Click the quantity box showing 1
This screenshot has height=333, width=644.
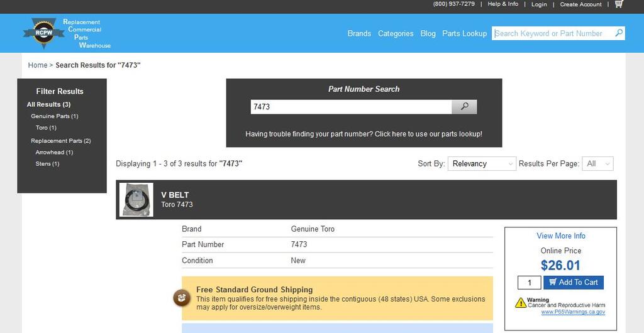click(530, 282)
